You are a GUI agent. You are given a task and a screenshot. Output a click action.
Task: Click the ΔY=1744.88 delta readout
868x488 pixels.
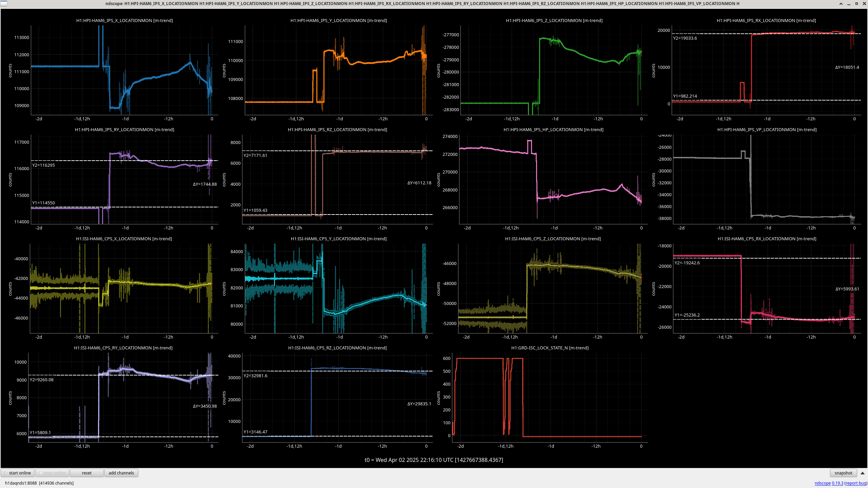[x=205, y=184]
